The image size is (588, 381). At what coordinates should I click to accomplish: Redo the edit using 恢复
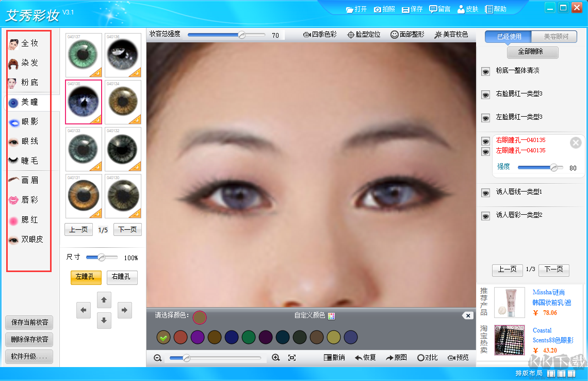pyautogui.click(x=365, y=357)
